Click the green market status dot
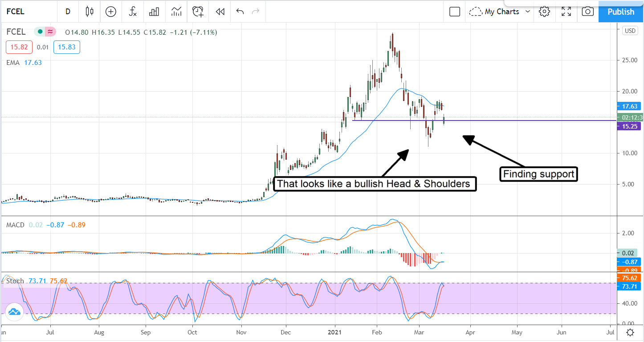This screenshot has height=342, width=644. point(40,32)
